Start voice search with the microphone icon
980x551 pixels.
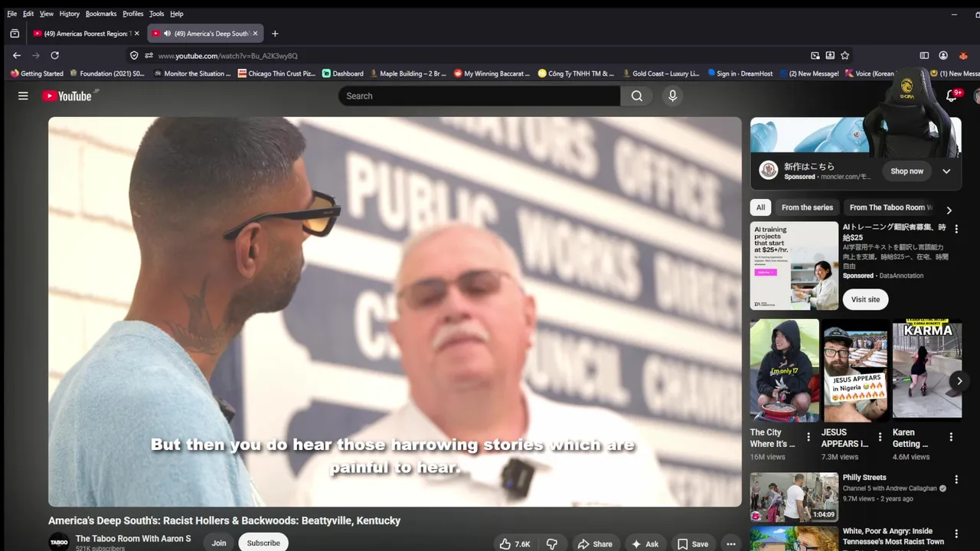[x=672, y=96]
